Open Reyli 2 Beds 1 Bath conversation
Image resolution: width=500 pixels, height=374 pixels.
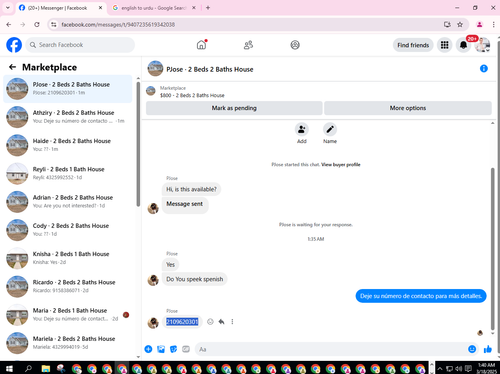pyautogui.click(x=68, y=173)
